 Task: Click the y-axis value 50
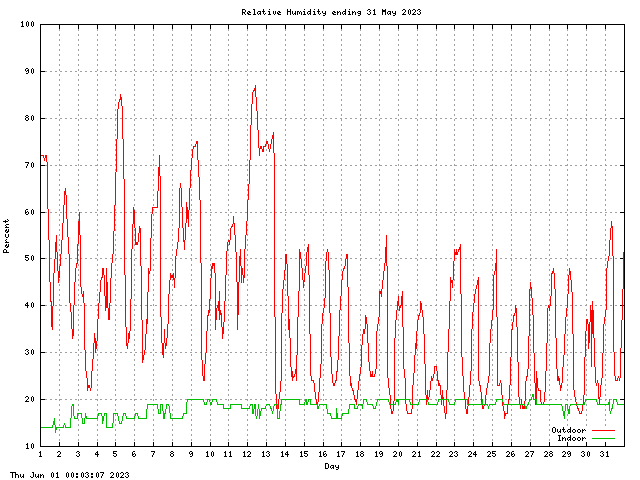30,258
